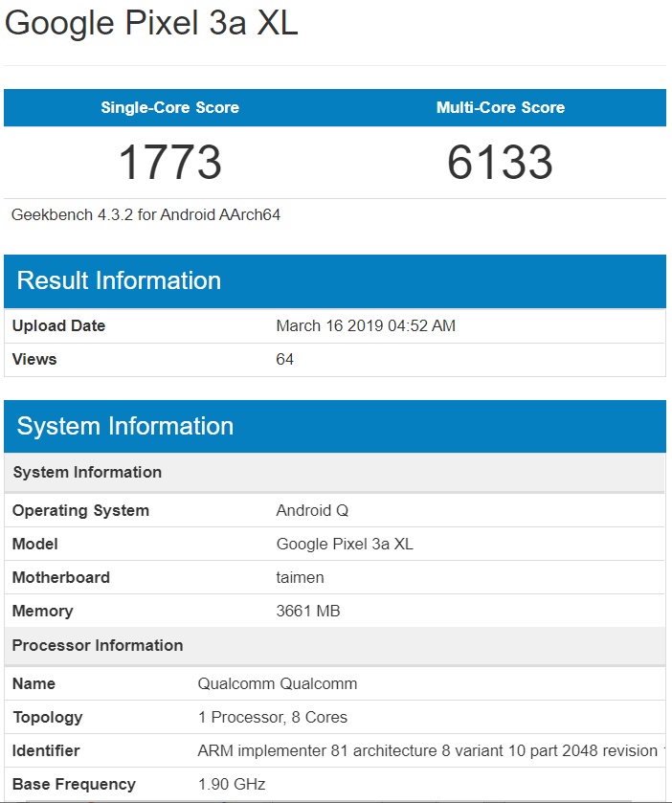Click the 'Views' label

coord(34,360)
